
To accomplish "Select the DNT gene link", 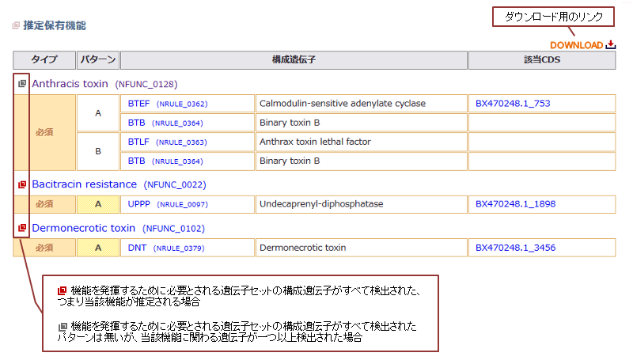I will coord(137,248).
